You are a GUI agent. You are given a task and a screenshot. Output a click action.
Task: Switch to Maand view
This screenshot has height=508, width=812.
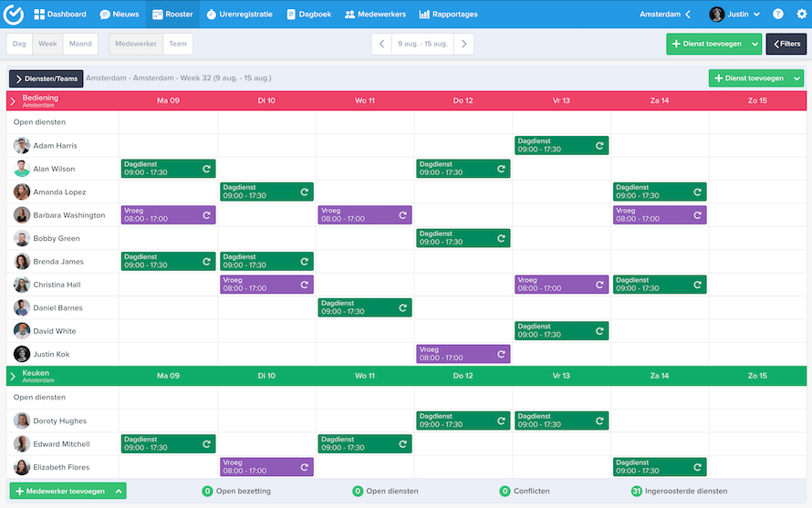80,44
